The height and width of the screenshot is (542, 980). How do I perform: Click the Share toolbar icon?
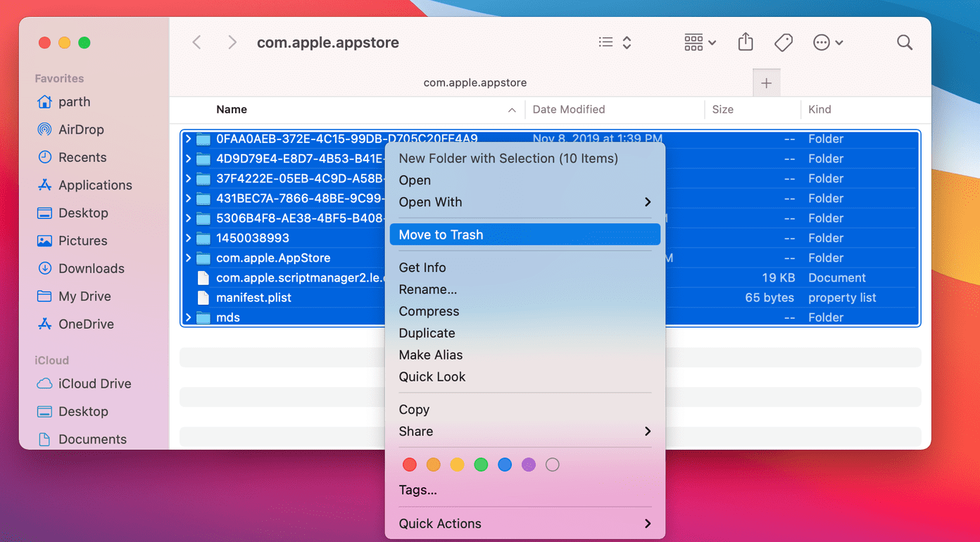coord(746,42)
